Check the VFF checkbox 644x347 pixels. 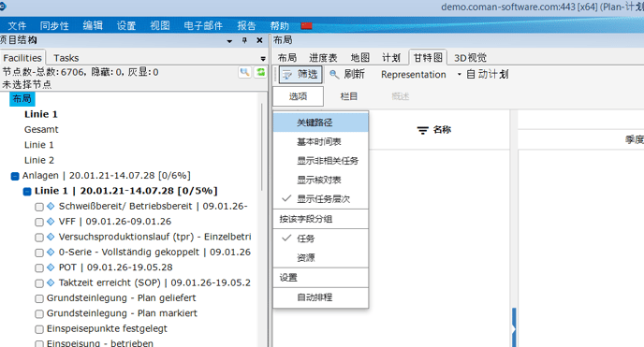[x=39, y=222]
